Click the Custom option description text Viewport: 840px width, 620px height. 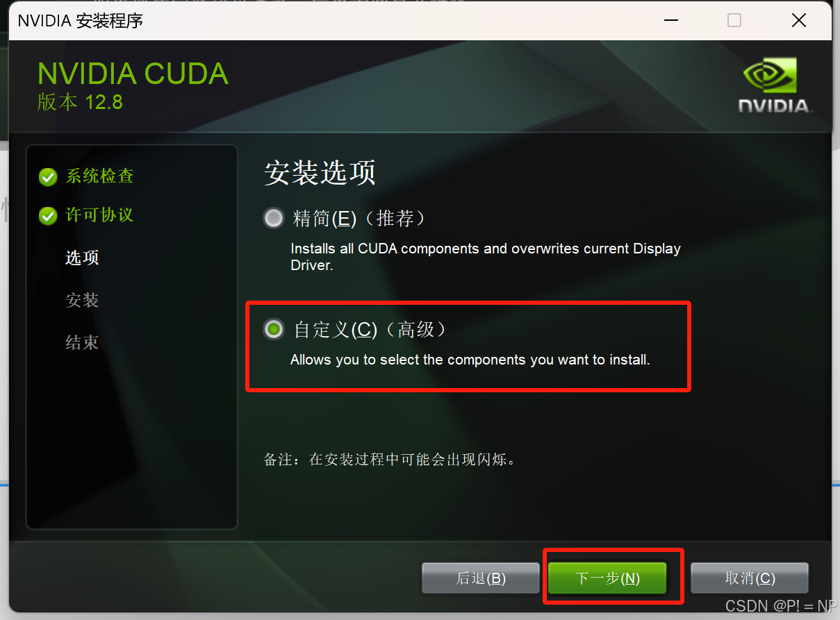tap(470, 360)
